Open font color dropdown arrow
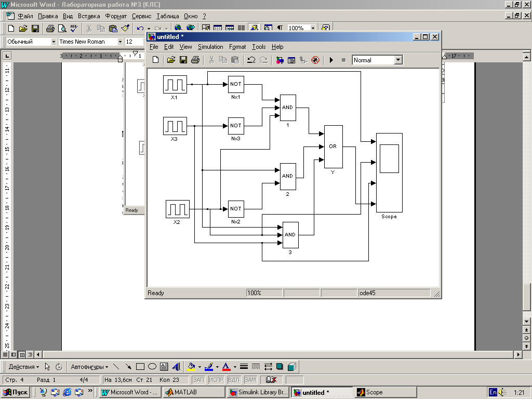The height and width of the screenshot is (399, 532). pyautogui.click(x=235, y=367)
